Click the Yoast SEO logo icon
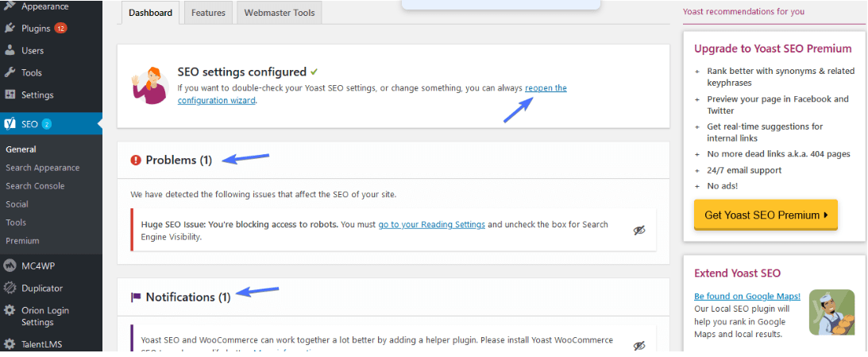This screenshot has width=868, height=357. point(10,123)
